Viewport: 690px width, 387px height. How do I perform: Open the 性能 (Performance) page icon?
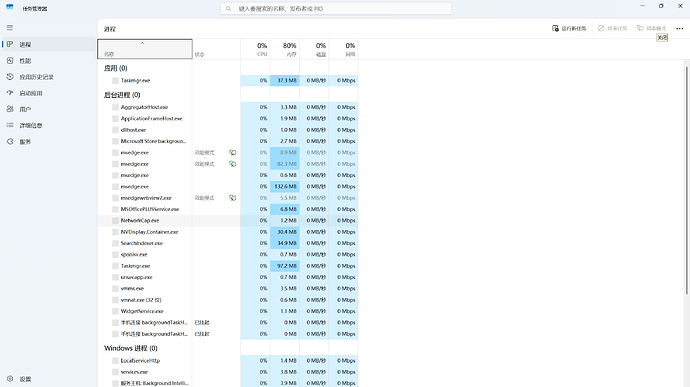tap(10, 61)
